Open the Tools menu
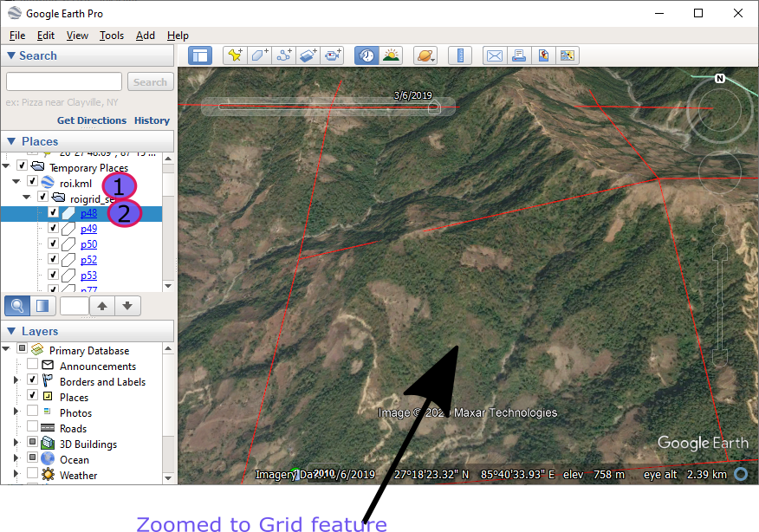 click(112, 36)
